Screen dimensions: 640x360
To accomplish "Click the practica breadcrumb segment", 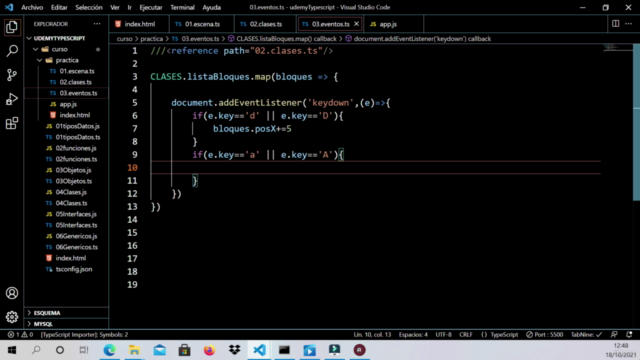I will [151, 39].
